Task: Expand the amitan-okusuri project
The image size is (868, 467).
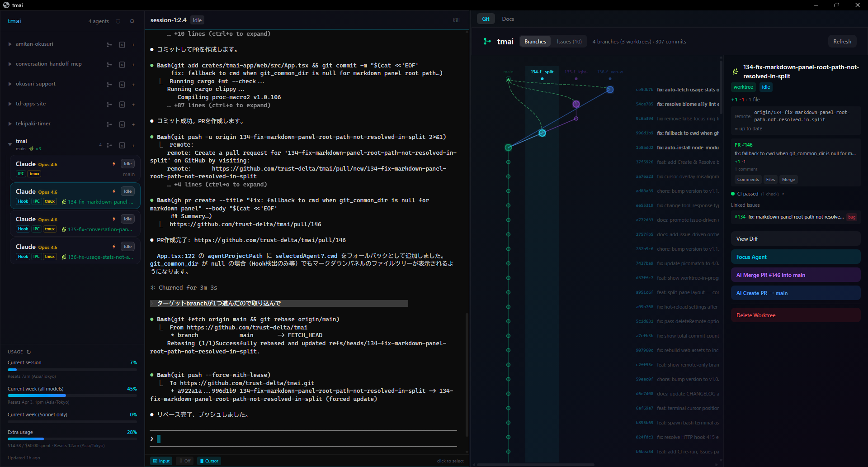Action: click(9, 44)
